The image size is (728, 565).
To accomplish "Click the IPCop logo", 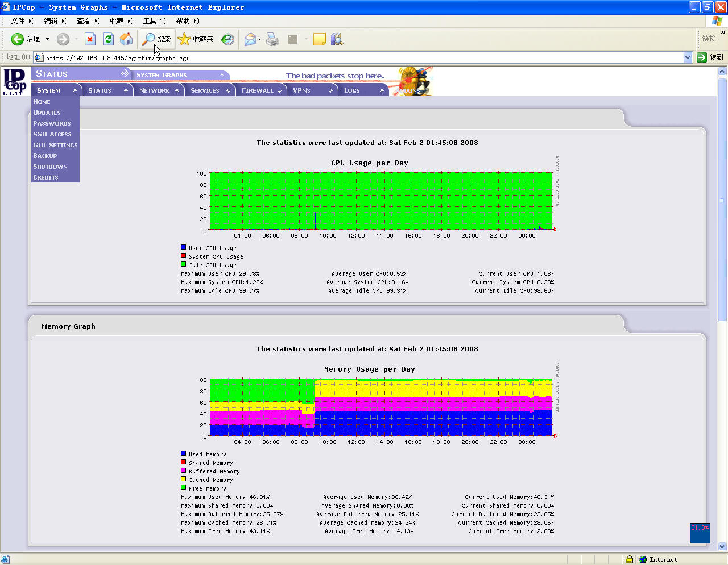I will click(x=15, y=82).
